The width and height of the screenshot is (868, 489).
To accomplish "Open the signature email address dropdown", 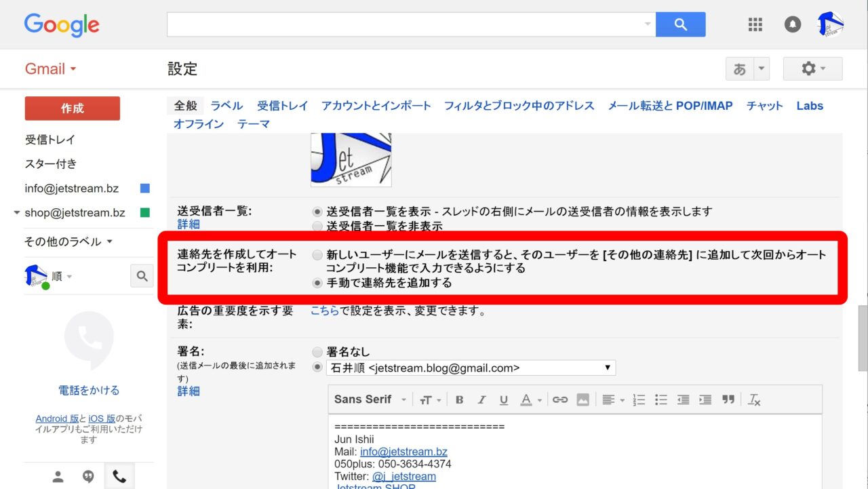I will coord(471,368).
